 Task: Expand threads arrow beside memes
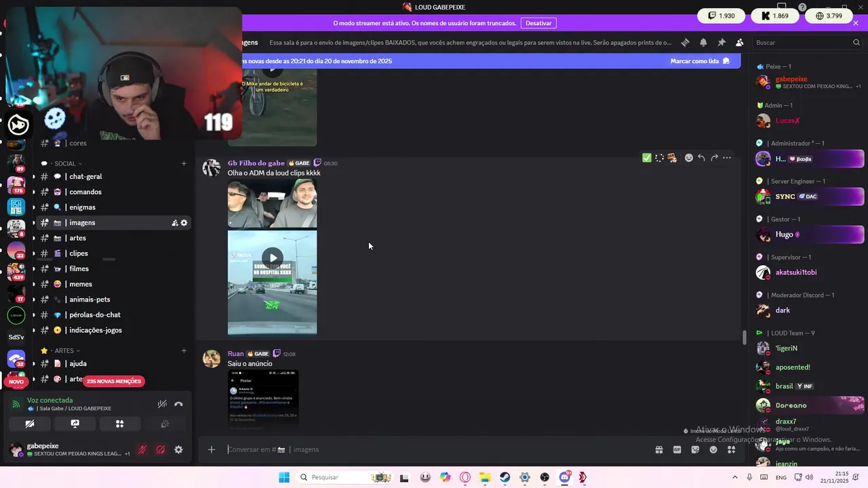pyautogui.click(x=33, y=284)
